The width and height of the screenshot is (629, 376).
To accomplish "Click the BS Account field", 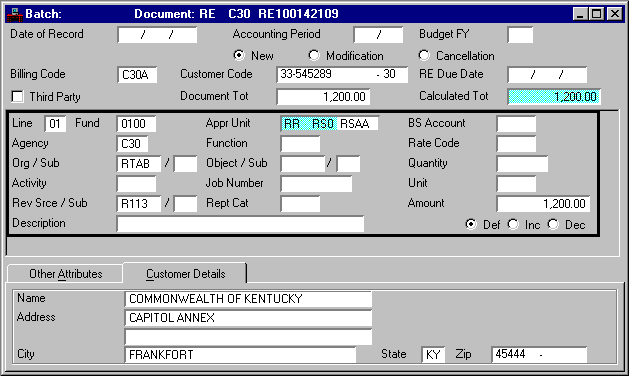I will pyautogui.click(x=516, y=124).
